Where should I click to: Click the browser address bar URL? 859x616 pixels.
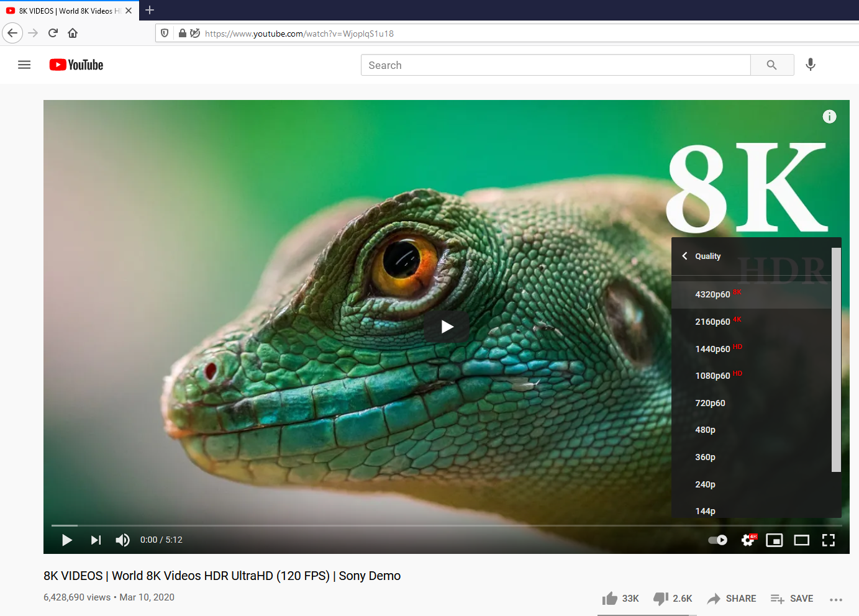tap(299, 34)
